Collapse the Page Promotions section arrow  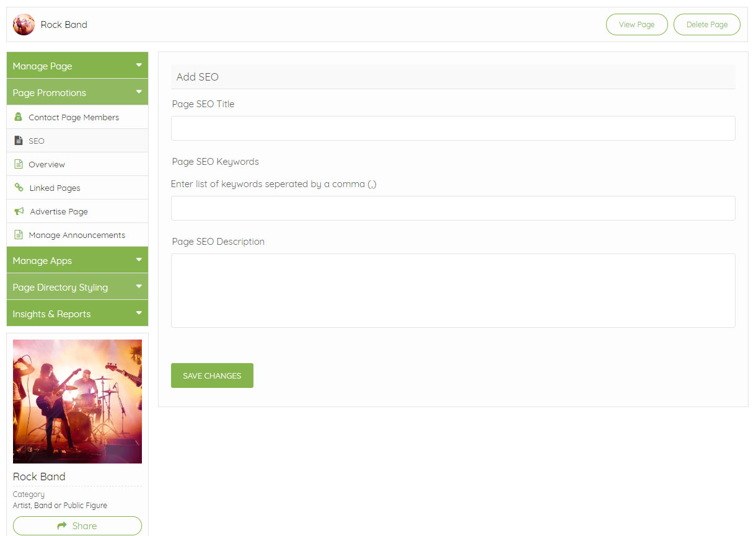[139, 92]
